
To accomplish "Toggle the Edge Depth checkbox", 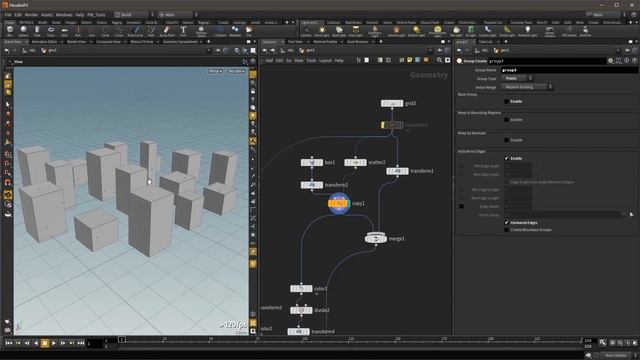I will click(x=462, y=207).
